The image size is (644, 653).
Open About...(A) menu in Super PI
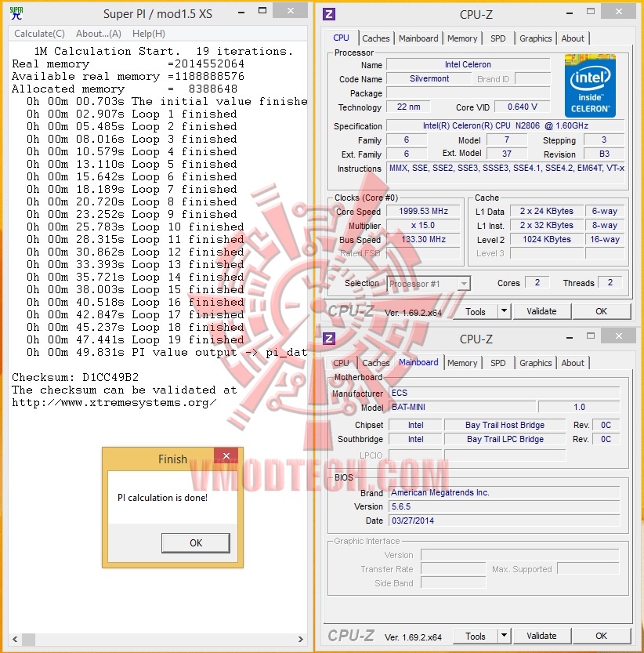click(98, 34)
